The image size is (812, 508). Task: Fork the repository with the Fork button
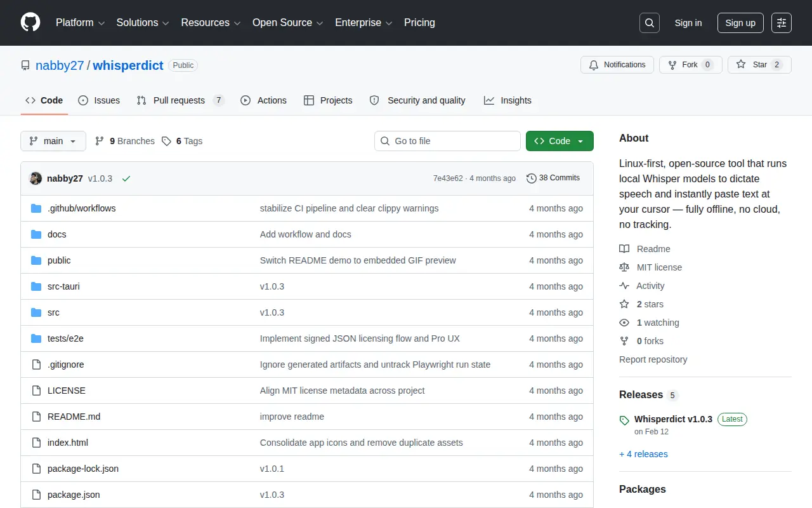(691, 65)
